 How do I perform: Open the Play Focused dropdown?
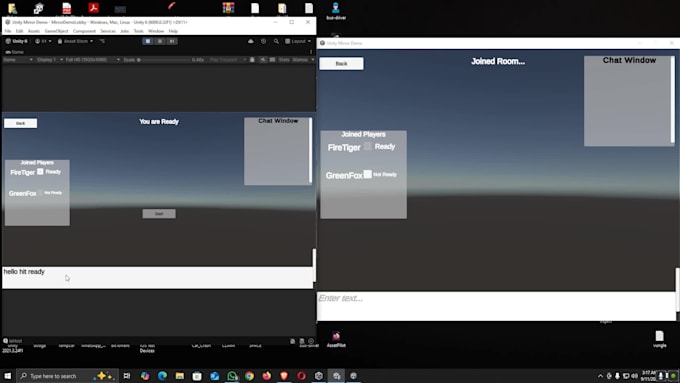[x=228, y=60]
